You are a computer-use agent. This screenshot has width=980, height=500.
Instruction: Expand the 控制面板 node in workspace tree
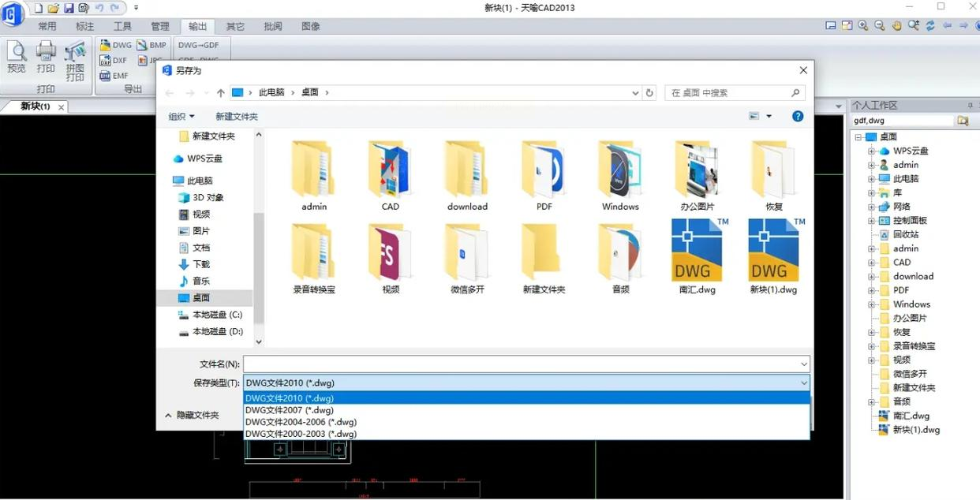(x=872, y=220)
